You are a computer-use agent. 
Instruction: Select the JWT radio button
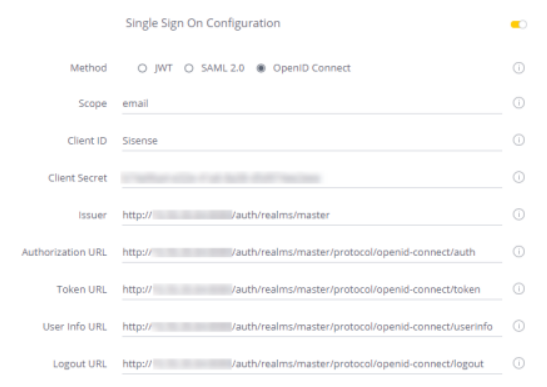[142, 68]
